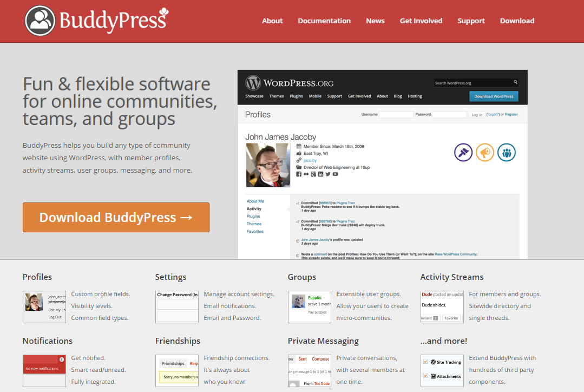This screenshot has width=584, height=392.
Task: Open the Documentation menu item
Action: click(324, 21)
